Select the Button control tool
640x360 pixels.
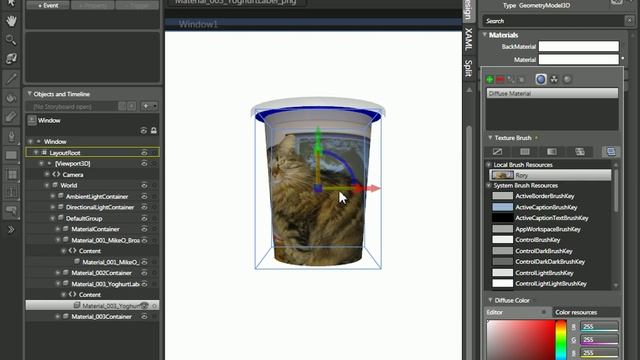point(11,211)
